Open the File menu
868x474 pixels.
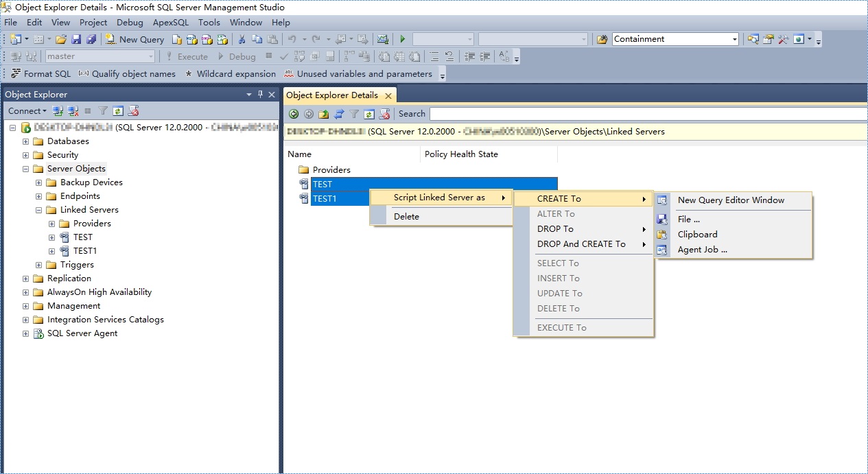coord(11,22)
